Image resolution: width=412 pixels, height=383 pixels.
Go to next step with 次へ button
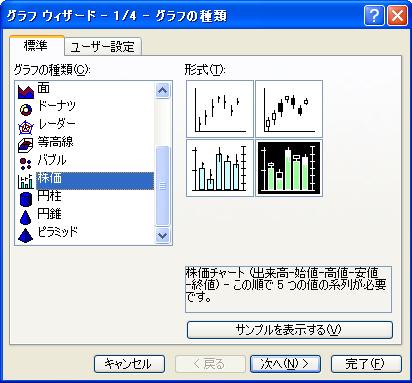coord(285,364)
